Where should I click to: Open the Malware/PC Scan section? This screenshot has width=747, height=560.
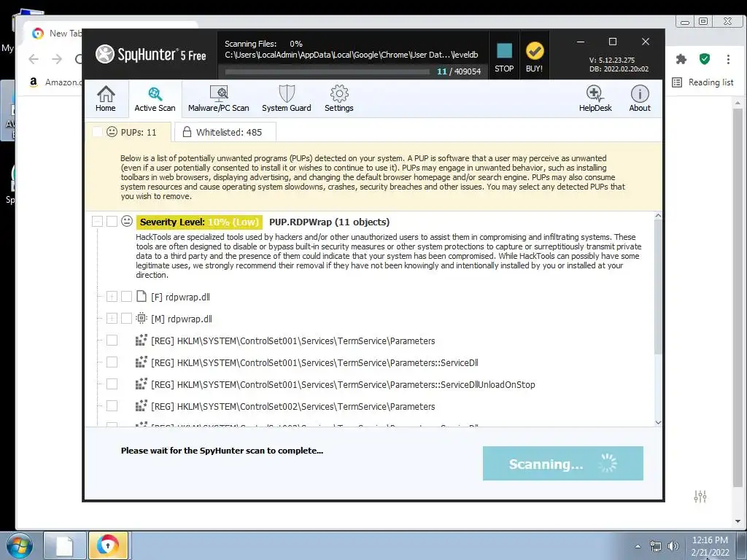click(219, 98)
